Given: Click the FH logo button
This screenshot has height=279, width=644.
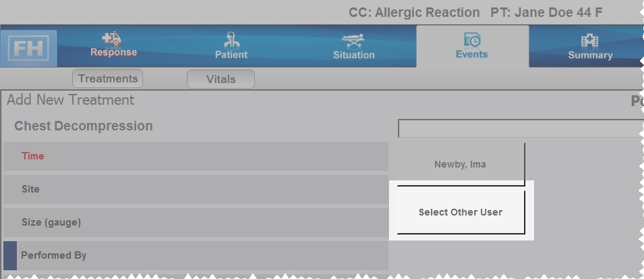Looking at the screenshot, I should tap(28, 48).
